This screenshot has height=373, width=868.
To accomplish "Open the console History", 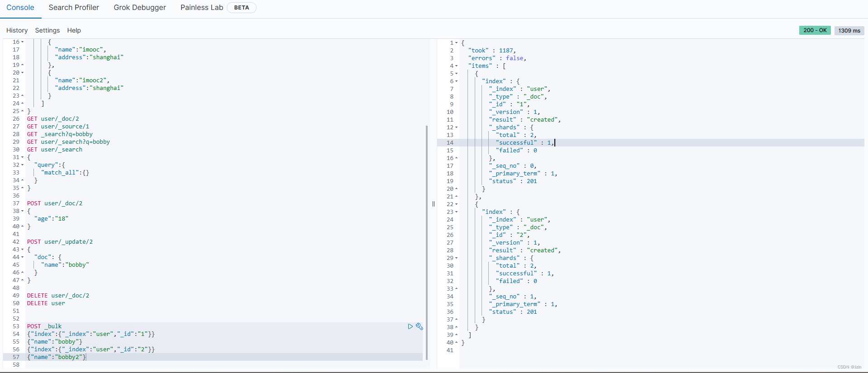I will [x=17, y=30].
